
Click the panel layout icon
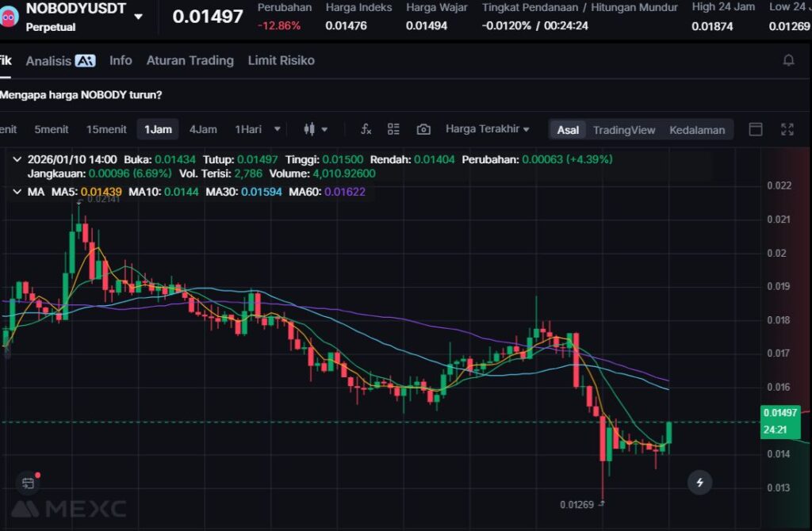tap(756, 129)
